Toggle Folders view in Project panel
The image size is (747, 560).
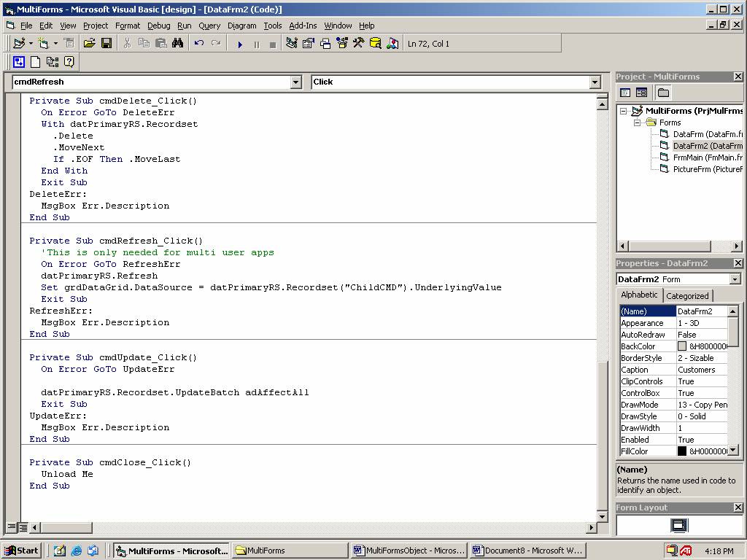(x=663, y=93)
